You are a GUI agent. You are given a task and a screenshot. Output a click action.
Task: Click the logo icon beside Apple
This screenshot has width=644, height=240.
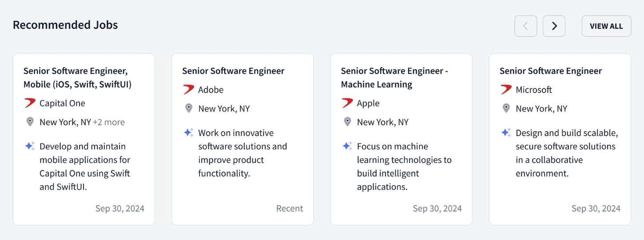pos(347,103)
